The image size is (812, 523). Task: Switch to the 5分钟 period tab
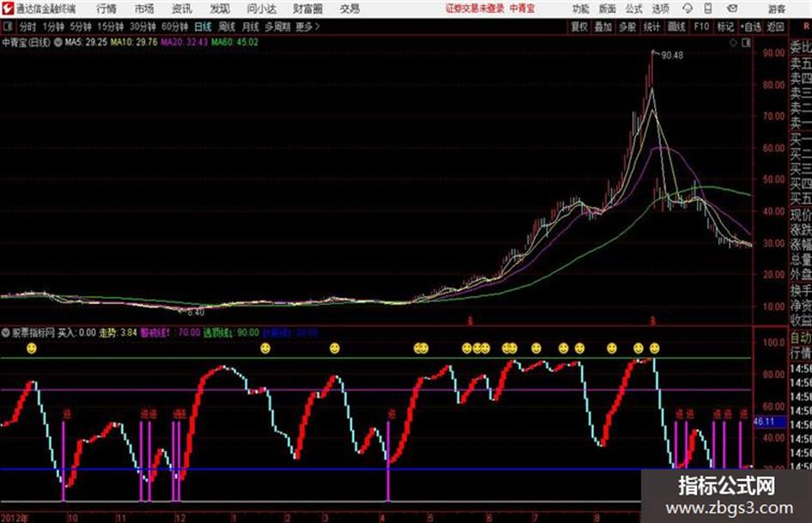80,27
